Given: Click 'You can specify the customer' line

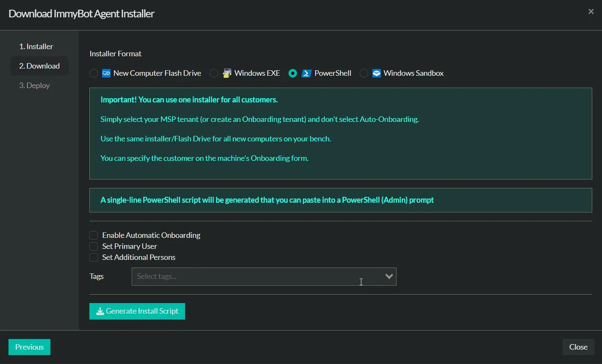Looking at the screenshot, I should (x=204, y=158).
